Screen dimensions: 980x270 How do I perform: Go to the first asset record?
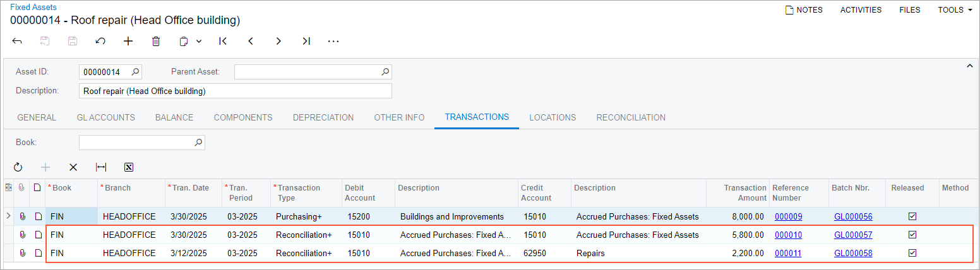point(223,41)
